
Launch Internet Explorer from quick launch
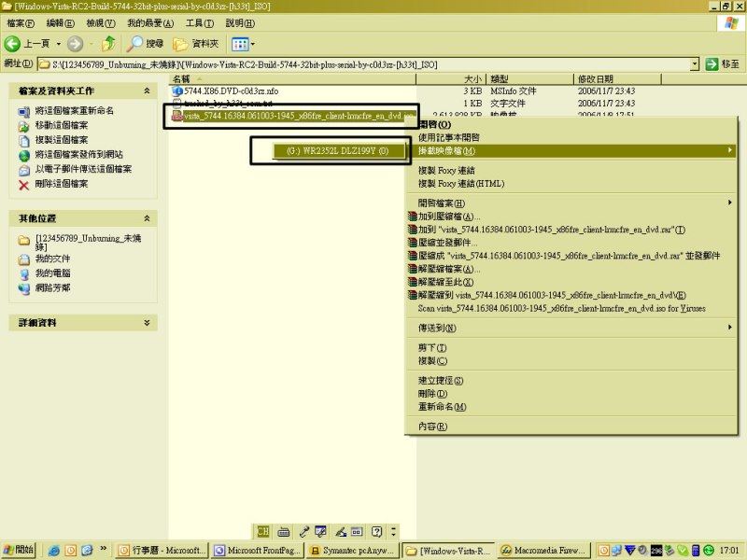54,551
